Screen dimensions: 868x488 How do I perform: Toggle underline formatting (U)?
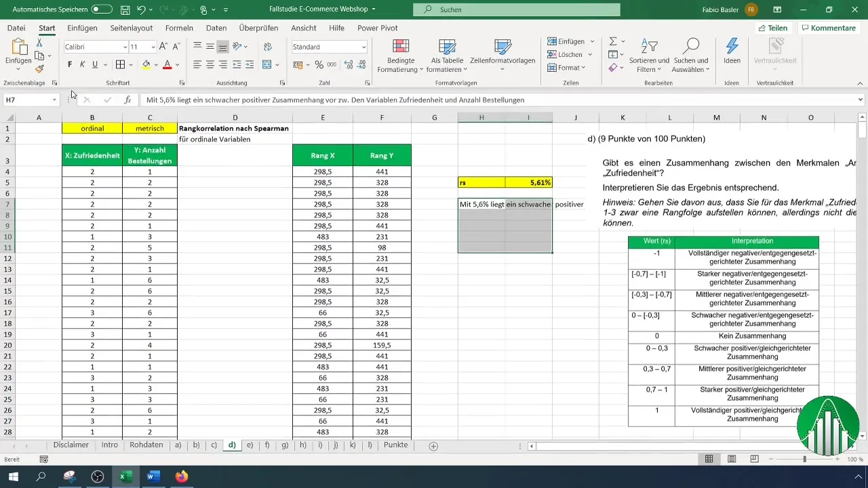(x=95, y=65)
